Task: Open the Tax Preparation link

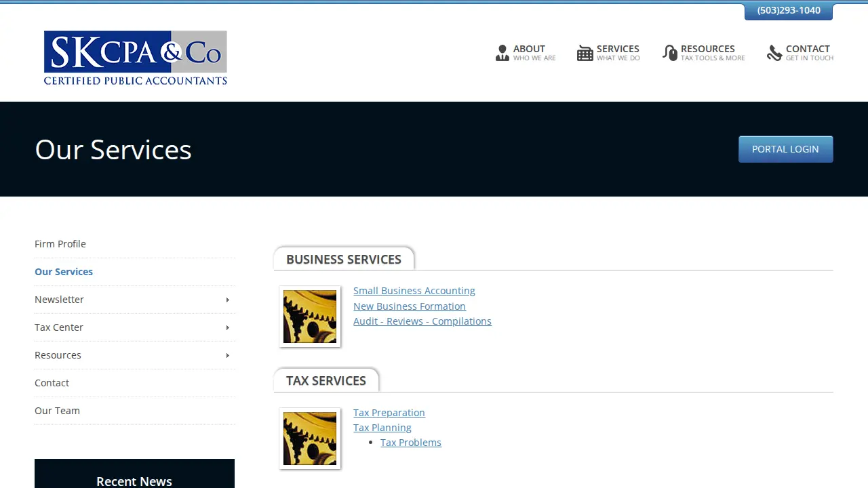Action: (389, 413)
